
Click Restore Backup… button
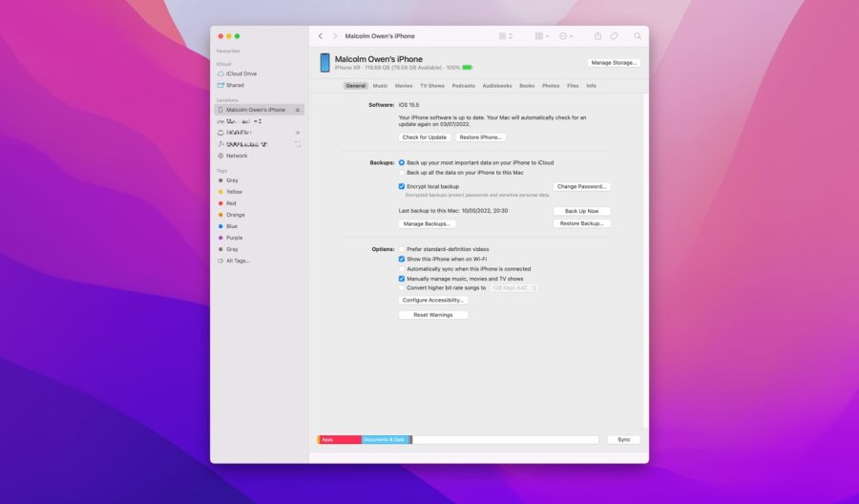click(x=582, y=223)
